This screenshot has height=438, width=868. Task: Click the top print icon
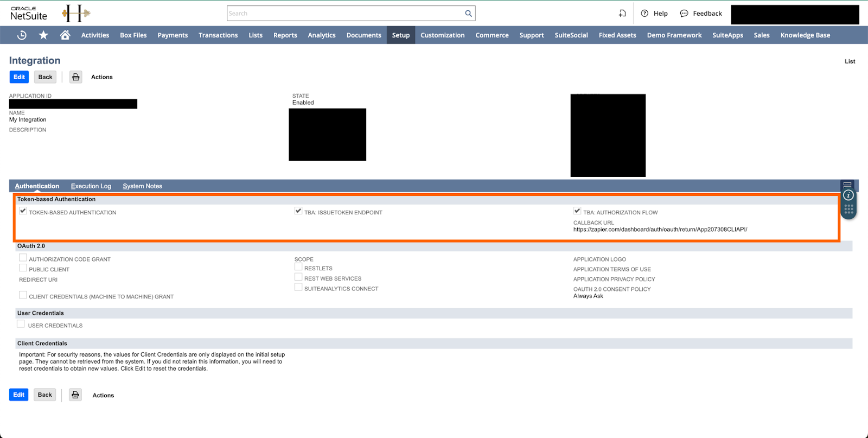(76, 77)
